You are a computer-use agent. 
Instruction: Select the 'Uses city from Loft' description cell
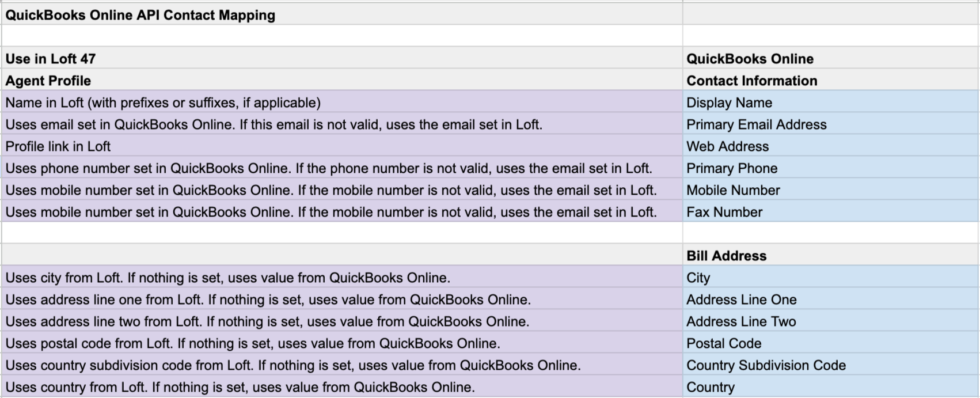pyautogui.click(x=342, y=277)
